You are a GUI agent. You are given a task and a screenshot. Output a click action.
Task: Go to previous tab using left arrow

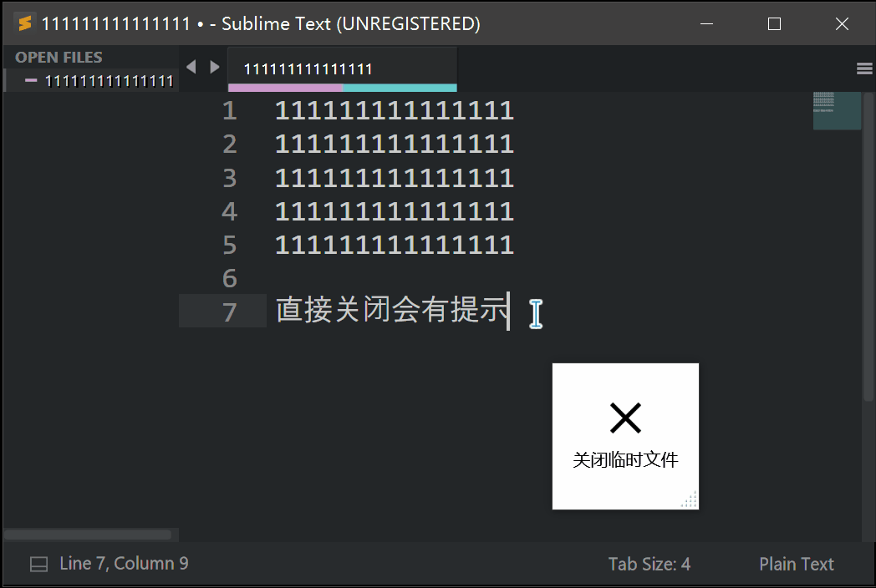click(x=191, y=67)
